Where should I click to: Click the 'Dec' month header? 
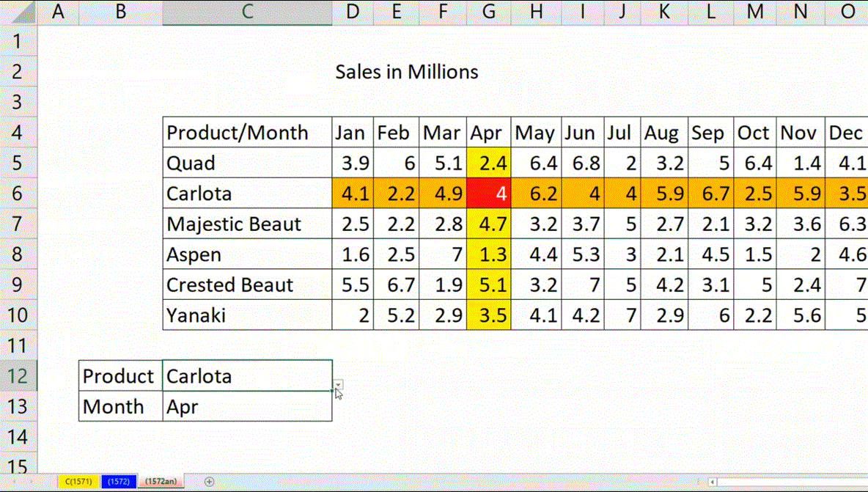847,132
